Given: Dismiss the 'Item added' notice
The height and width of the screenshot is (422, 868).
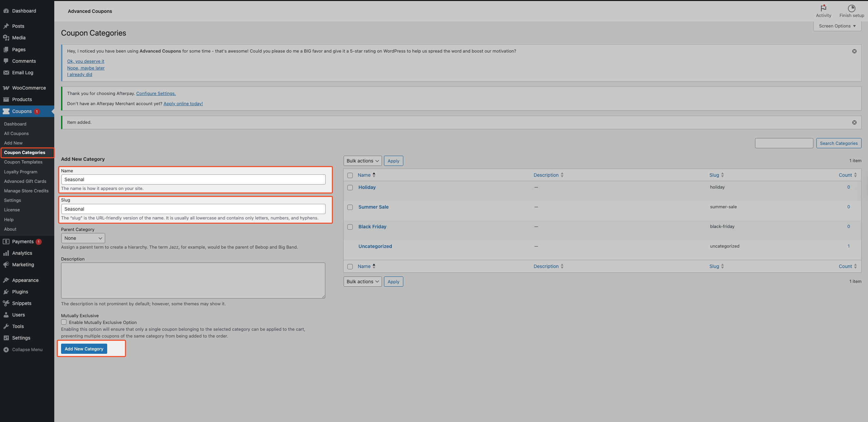Looking at the screenshot, I should pos(854,122).
